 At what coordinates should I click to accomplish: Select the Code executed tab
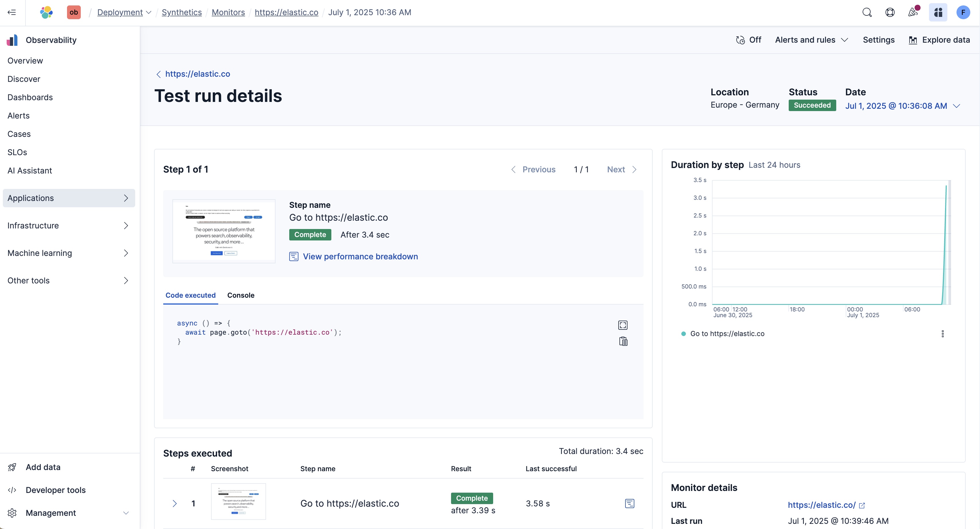[190, 295]
